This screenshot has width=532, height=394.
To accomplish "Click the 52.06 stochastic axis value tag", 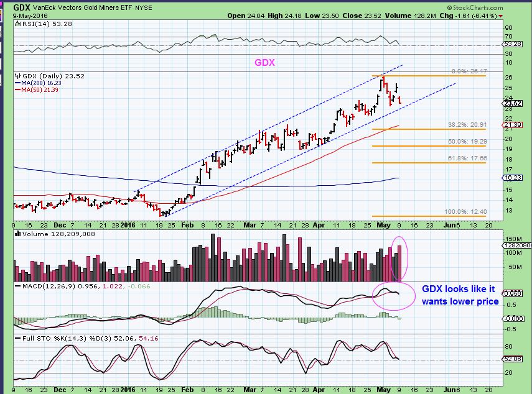I will pos(513,359).
